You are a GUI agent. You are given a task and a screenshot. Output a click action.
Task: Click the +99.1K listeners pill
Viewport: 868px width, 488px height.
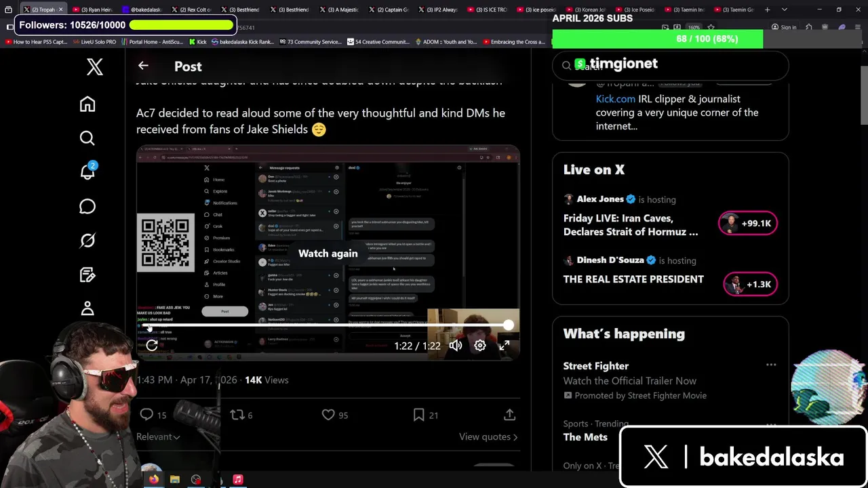click(x=748, y=224)
